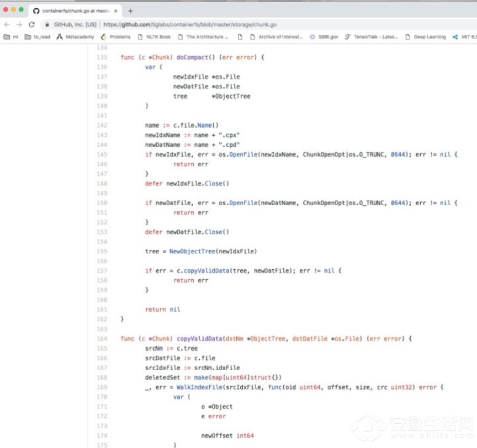The image size is (477, 448).
Task: Close the containerfs/chunk.go tab
Action: point(115,11)
